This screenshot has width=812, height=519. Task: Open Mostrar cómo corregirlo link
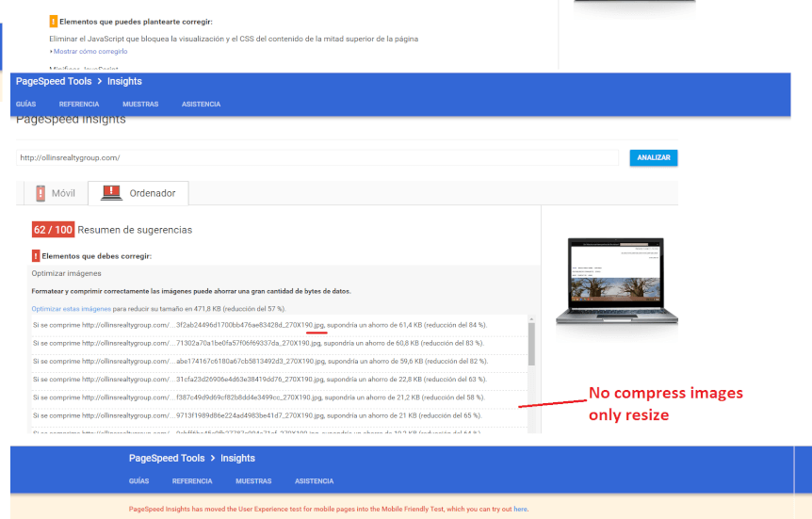[90, 51]
